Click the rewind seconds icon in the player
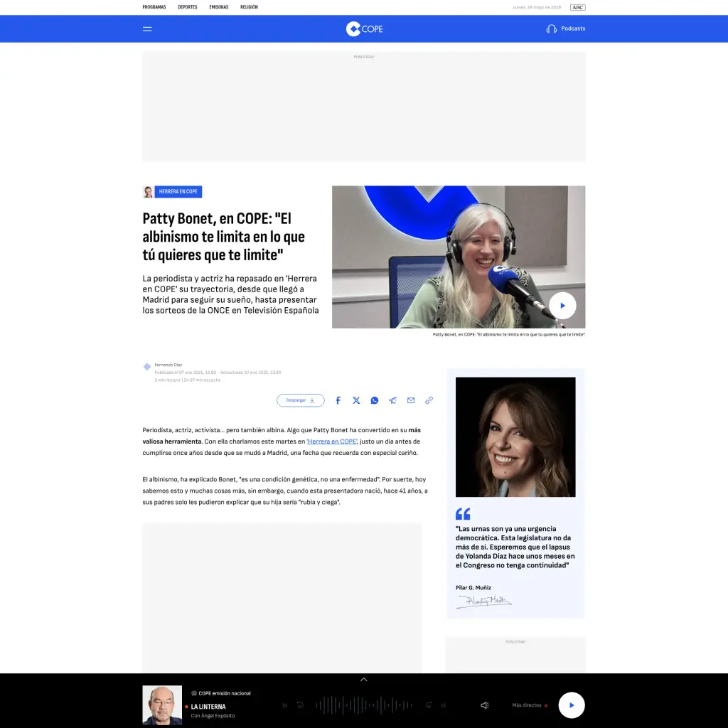This screenshot has height=728, width=728. click(x=301, y=705)
